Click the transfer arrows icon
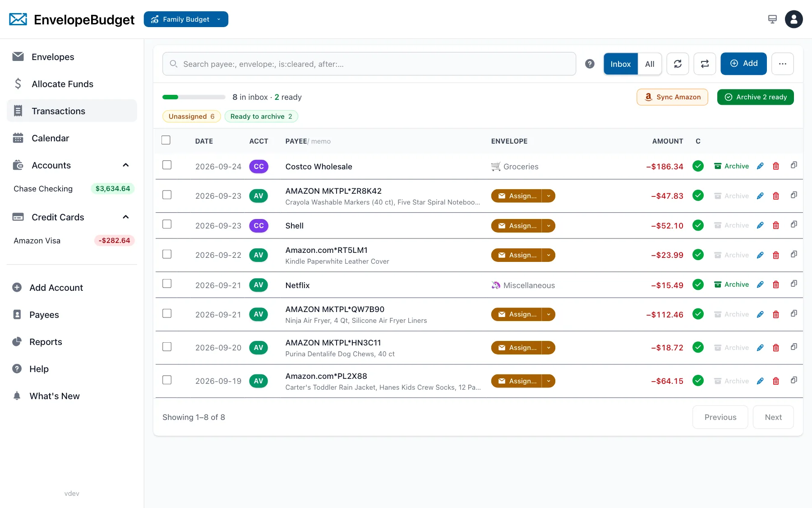 tap(705, 64)
